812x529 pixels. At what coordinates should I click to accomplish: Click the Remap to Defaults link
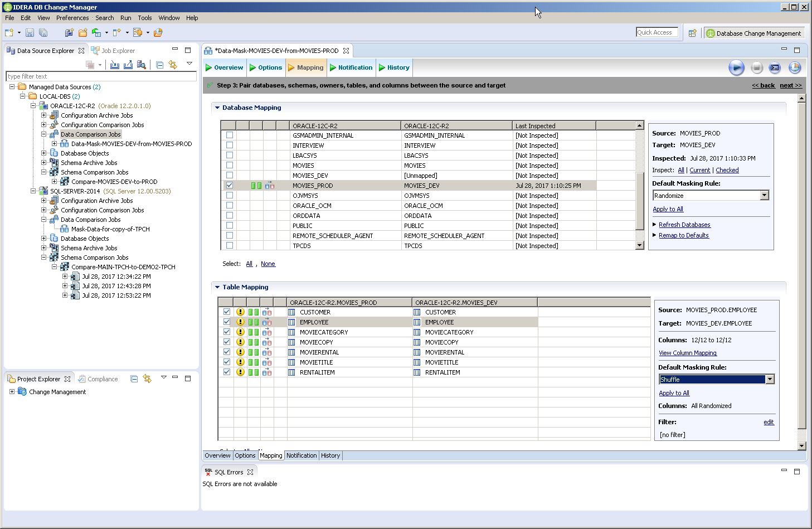coord(684,235)
